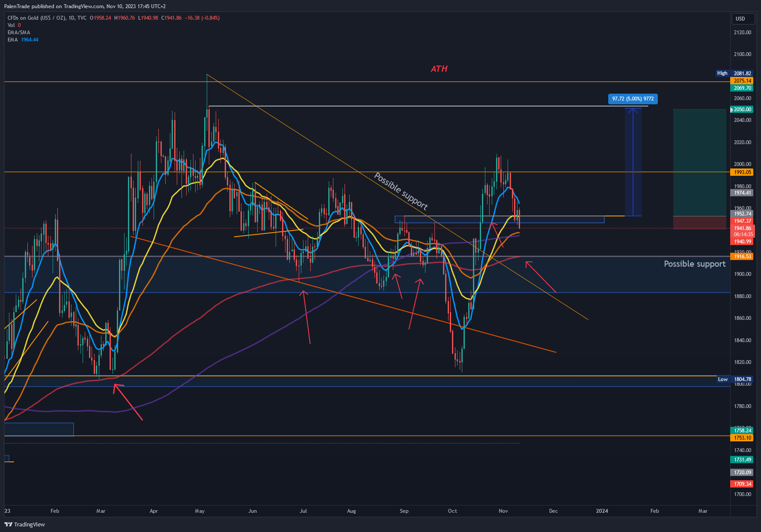Viewport: 761px width, 532px height.
Task: Click the TradingView logo at bottom left
Action: [x=25, y=524]
